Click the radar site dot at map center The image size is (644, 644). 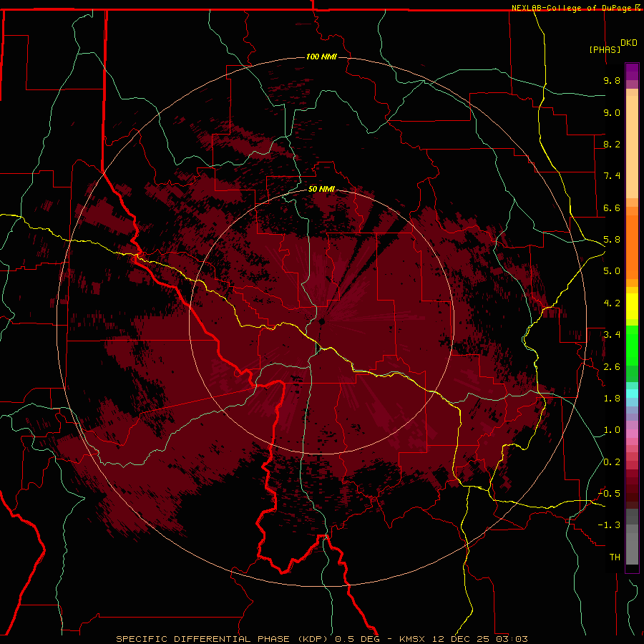pyautogui.click(x=322, y=321)
